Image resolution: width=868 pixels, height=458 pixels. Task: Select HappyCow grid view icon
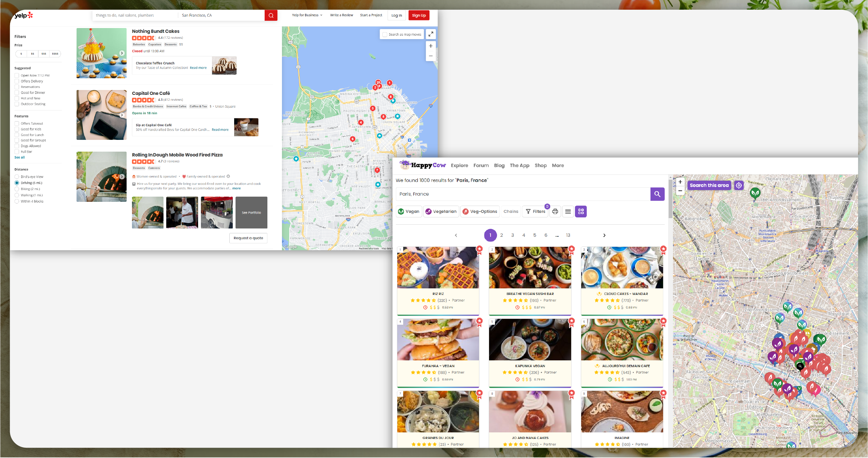point(581,212)
